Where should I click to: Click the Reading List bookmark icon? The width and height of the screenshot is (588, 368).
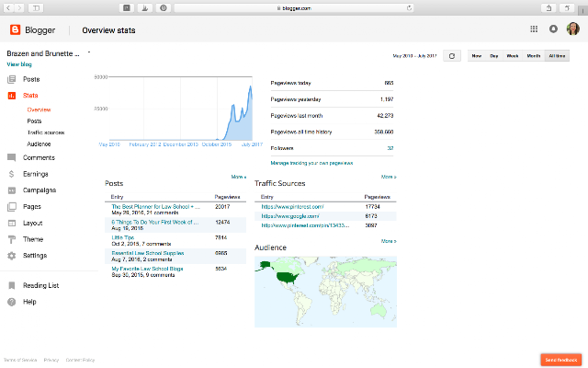[12, 286]
